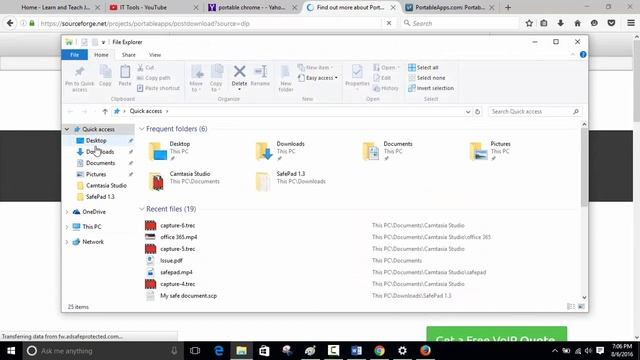Click the Move to icon
The width and height of the screenshot is (640, 360).
pos(197,72)
